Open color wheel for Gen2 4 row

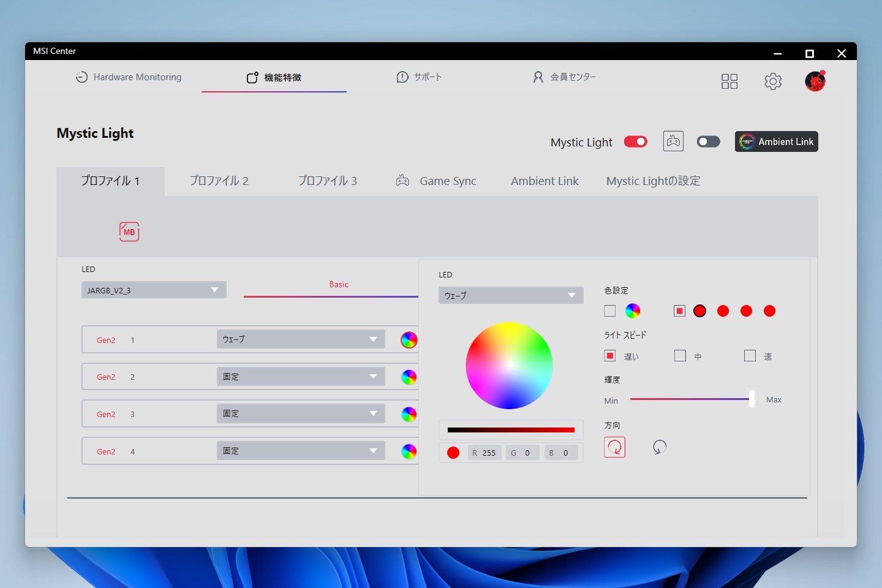[x=409, y=451]
